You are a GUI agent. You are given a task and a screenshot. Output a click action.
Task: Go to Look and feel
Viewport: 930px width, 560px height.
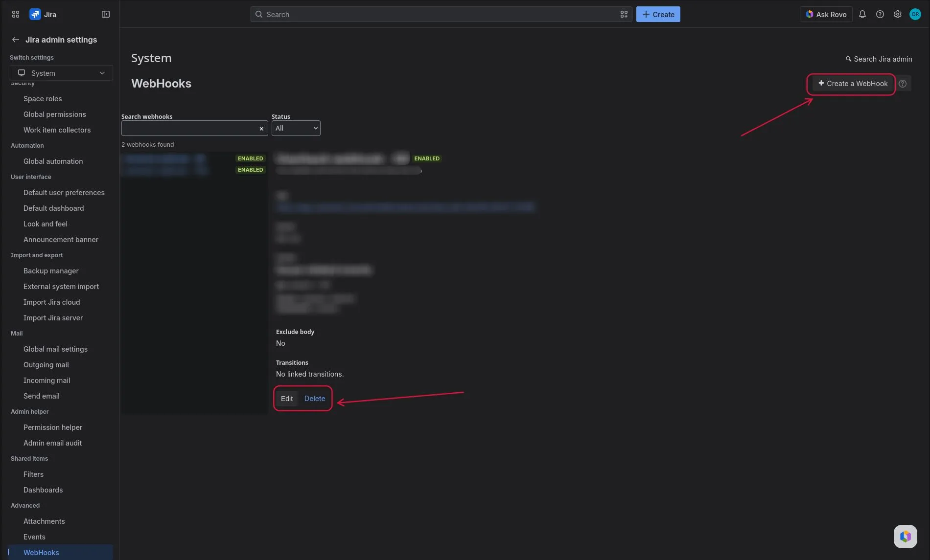46,224
